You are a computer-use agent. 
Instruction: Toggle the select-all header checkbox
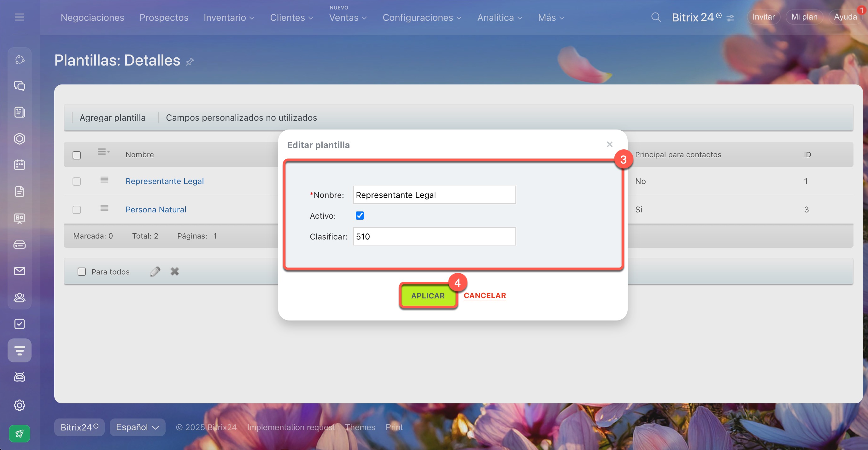(x=77, y=155)
